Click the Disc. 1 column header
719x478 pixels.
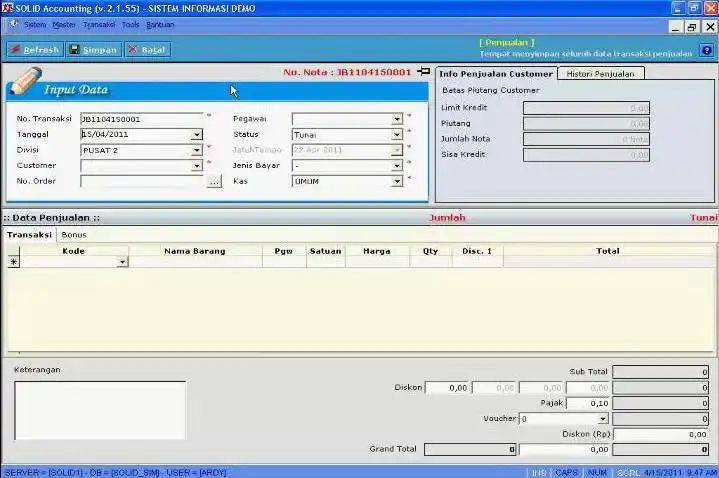point(477,251)
